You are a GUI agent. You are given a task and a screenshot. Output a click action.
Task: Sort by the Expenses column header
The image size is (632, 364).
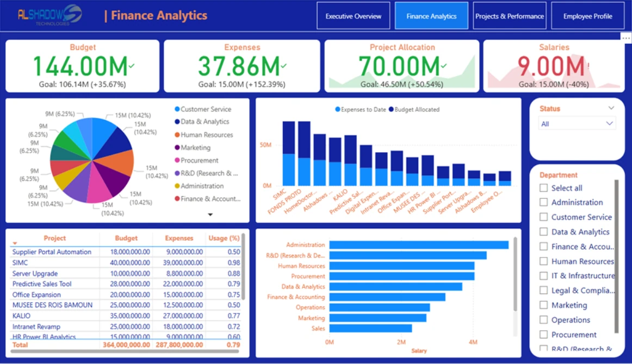click(x=179, y=238)
